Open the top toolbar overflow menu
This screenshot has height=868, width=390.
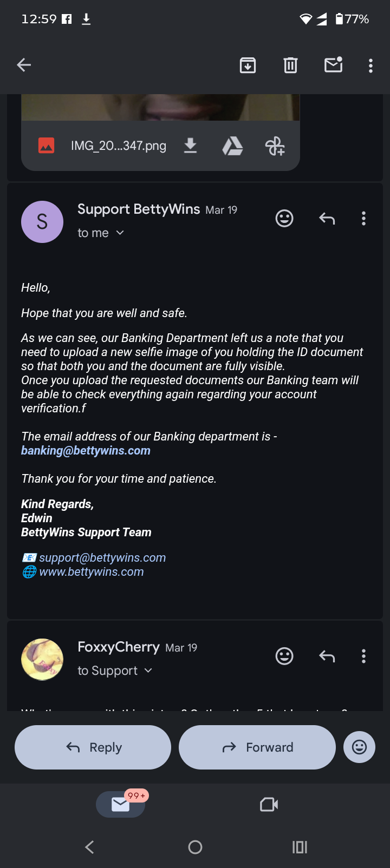[370, 65]
